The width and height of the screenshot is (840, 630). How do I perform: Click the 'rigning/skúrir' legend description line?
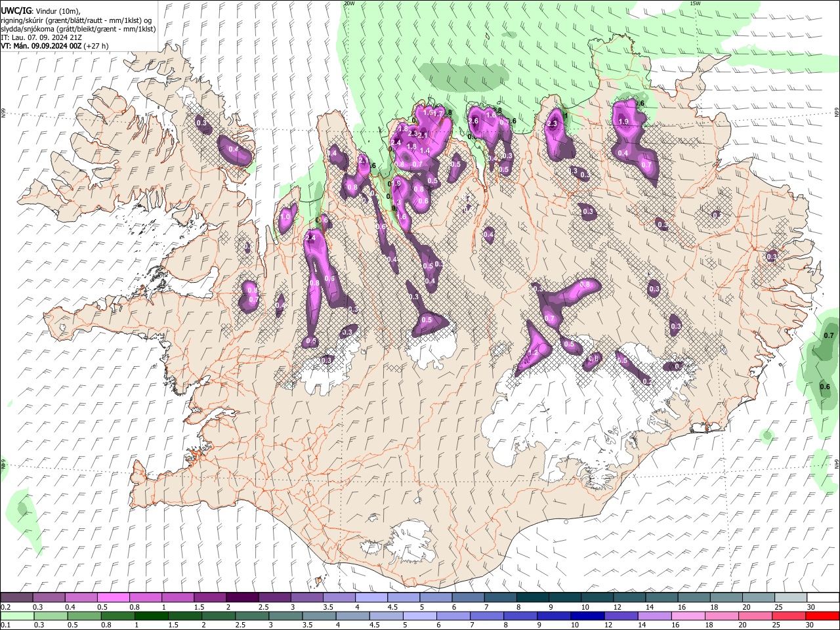point(76,20)
